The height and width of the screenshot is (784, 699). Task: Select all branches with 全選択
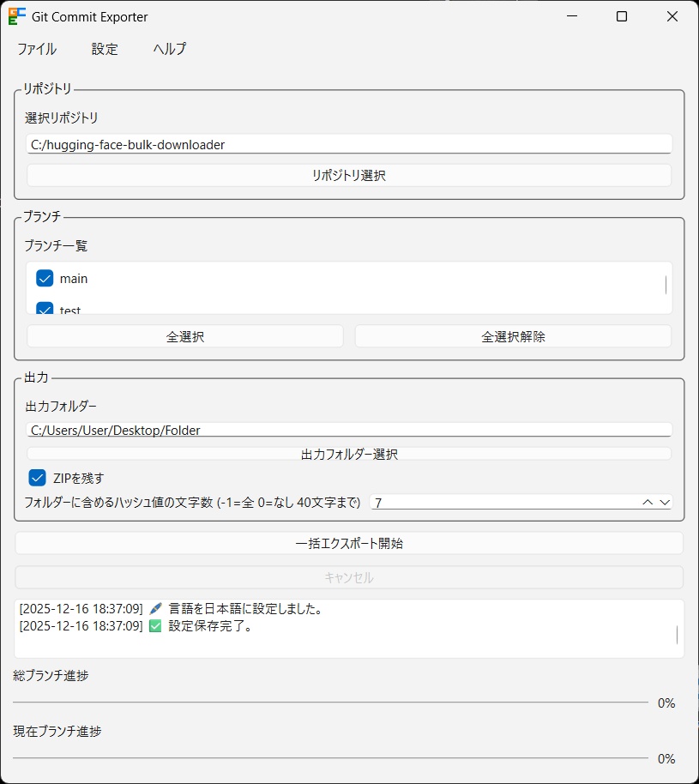point(184,335)
